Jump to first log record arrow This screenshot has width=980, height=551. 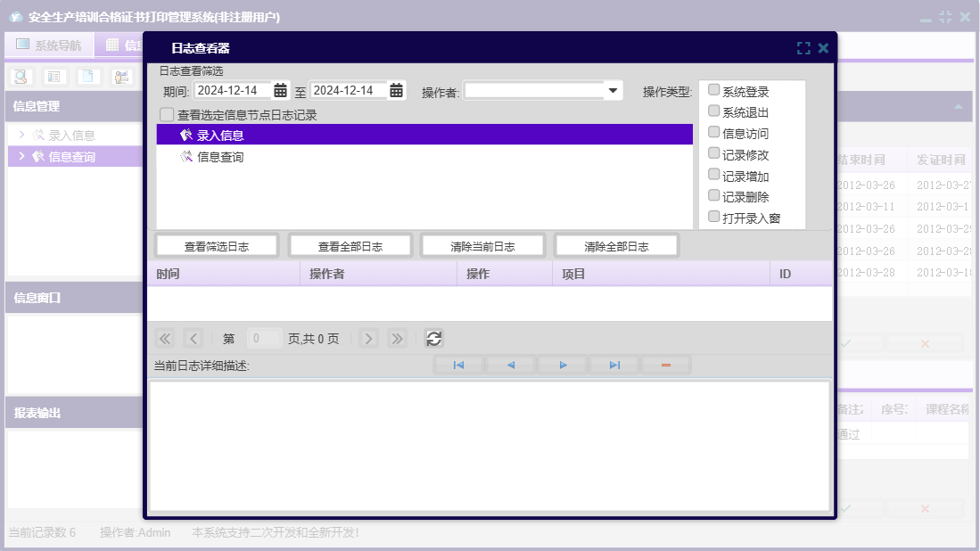pos(458,366)
